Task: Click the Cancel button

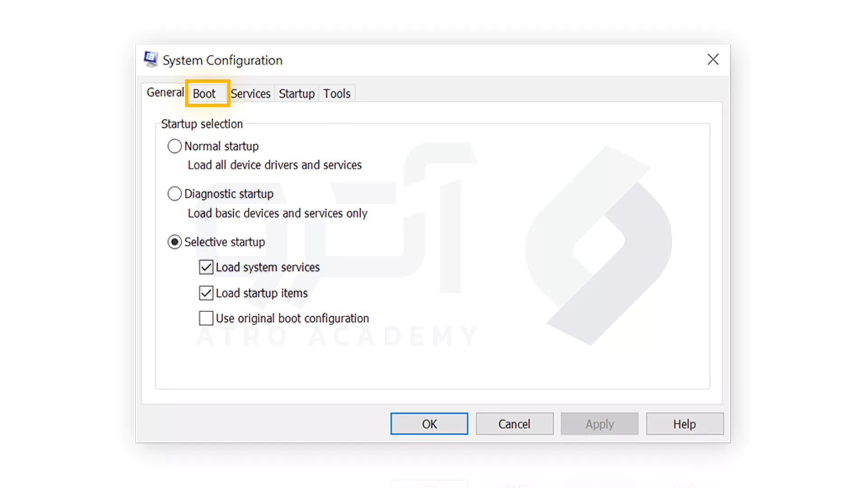Action: point(514,424)
